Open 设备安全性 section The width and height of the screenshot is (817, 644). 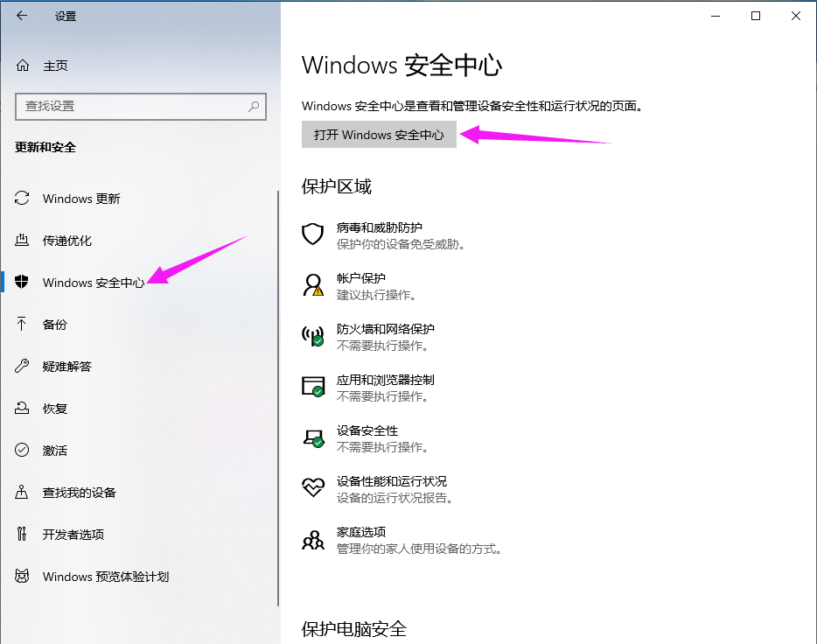coord(366,438)
